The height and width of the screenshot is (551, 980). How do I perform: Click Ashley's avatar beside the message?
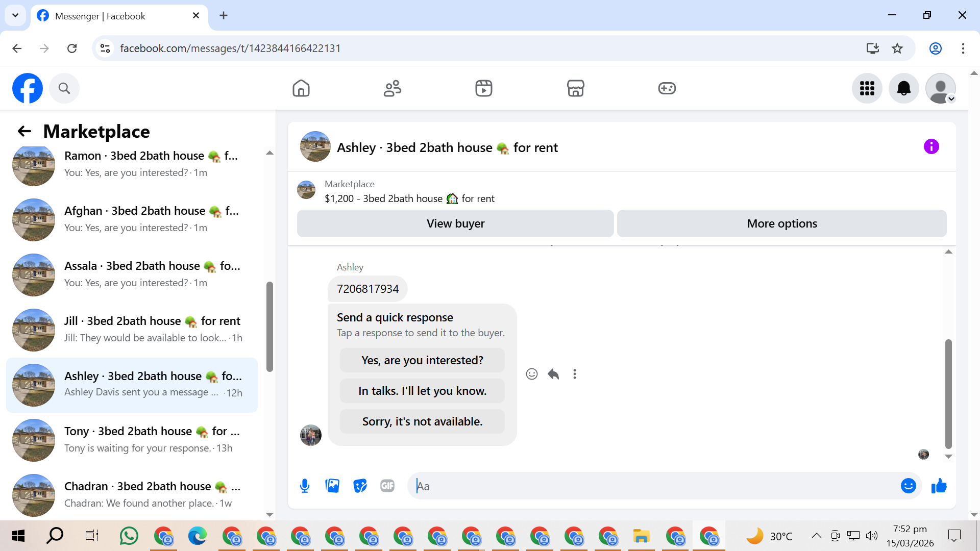coord(311,435)
